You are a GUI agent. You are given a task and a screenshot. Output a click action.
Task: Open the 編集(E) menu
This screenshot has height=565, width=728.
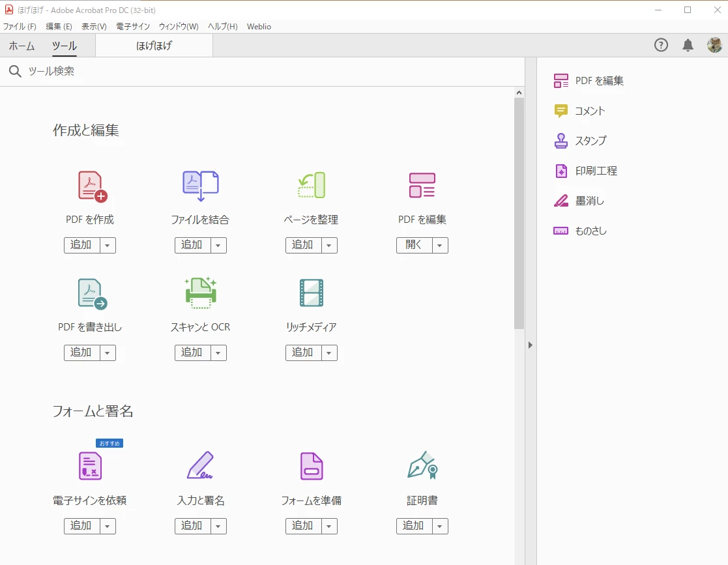click(59, 27)
